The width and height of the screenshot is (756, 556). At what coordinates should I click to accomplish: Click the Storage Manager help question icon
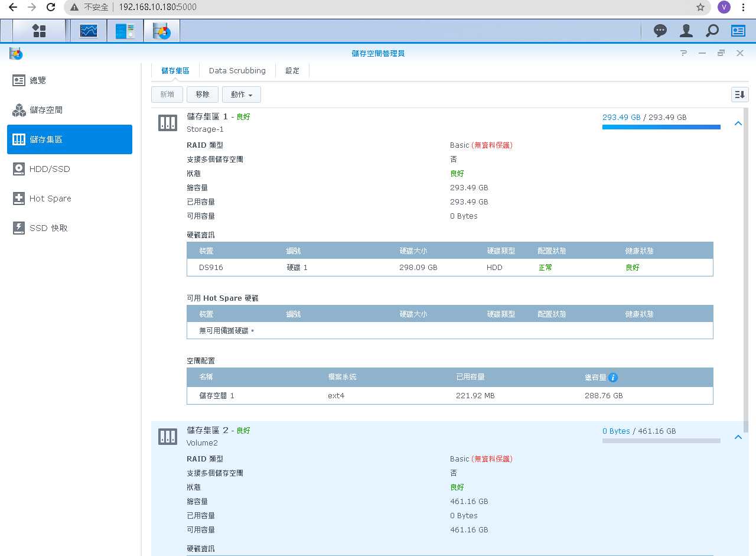[683, 53]
